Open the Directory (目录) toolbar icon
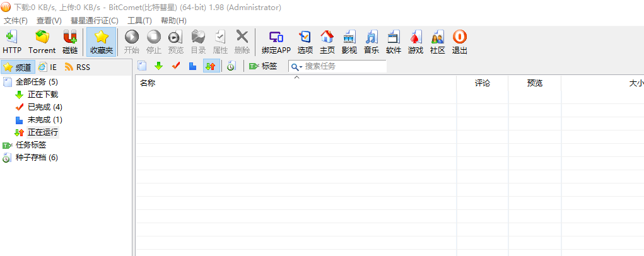644x256 pixels. pyautogui.click(x=199, y=42)
